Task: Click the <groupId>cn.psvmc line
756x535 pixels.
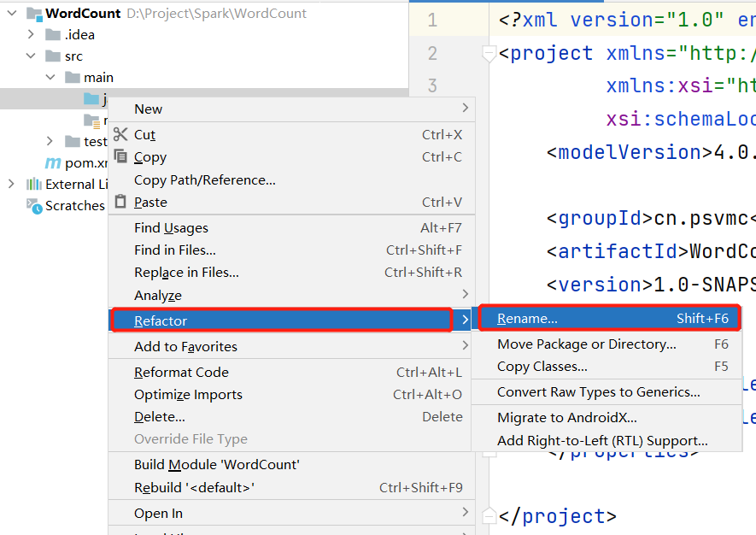Action: (651, 219)
